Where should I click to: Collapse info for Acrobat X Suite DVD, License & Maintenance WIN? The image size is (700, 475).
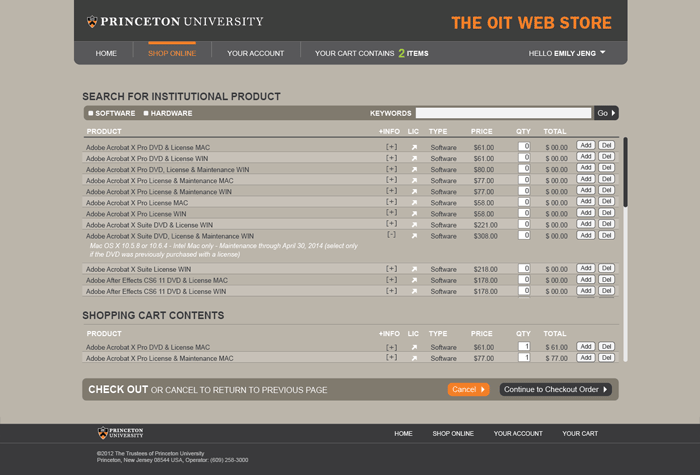click(391, 236)
